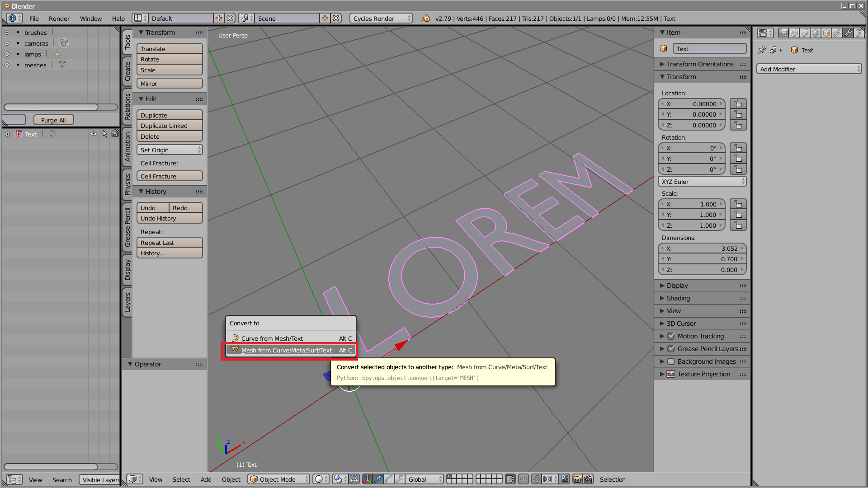
Task: Open the Render Layers properties tab
Action: (x=794, y=33)
